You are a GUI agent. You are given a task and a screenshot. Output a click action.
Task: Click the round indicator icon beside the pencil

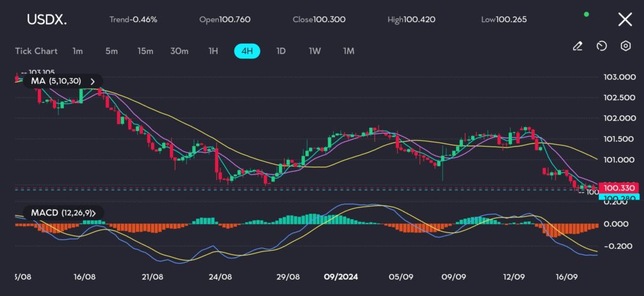601,46
